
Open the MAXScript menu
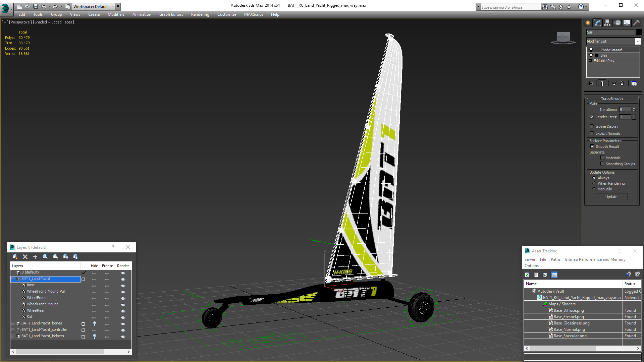(254, 14)
